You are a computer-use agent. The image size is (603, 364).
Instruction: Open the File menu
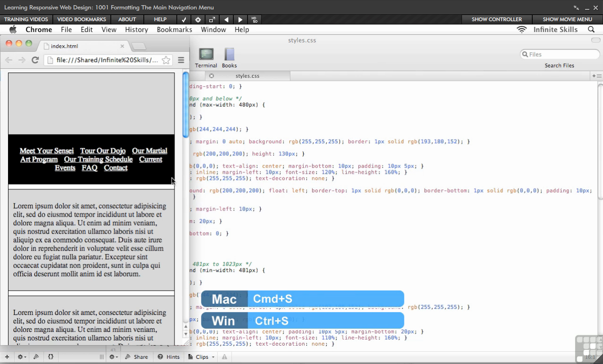coord(66,29)
